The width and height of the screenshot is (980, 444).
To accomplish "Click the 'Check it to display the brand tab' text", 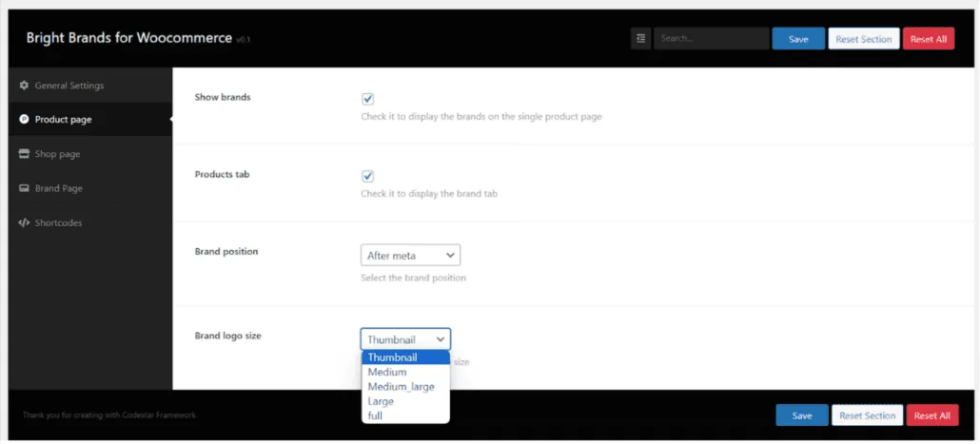I will pyautogui.click(x=429, y=194).
